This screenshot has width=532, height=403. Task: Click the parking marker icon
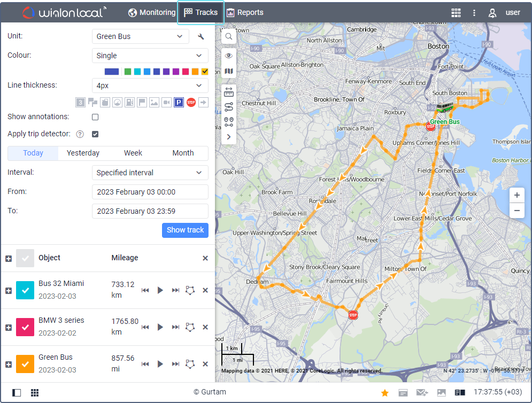179,102
